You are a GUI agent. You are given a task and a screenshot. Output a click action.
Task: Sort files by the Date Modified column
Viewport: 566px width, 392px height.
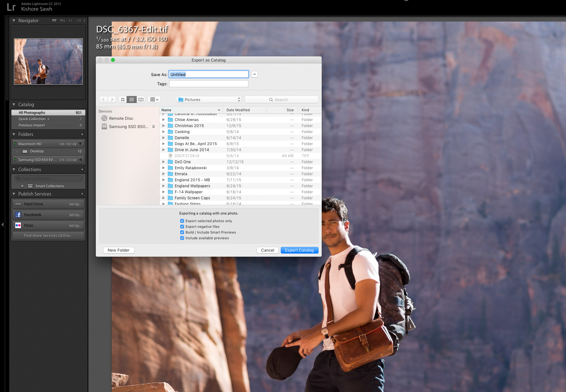[238, 110]
